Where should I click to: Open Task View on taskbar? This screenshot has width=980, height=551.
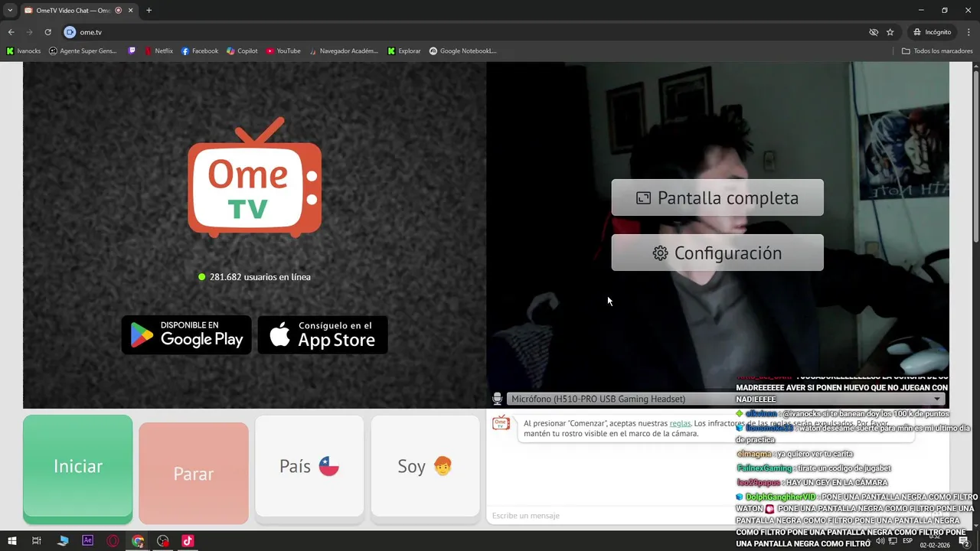tap(37, 541)
